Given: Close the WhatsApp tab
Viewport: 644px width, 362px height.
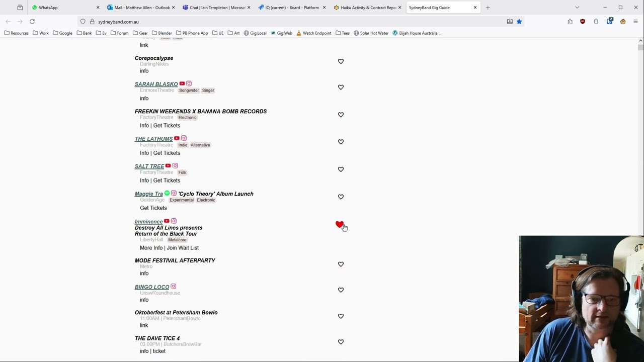Looking at the screenshot, I should click(x=98, y=8).
